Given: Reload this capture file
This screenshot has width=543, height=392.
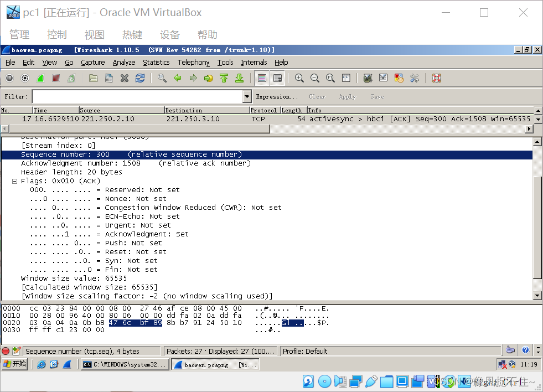Looking at the screenshot, I should (x=140, y=78).
